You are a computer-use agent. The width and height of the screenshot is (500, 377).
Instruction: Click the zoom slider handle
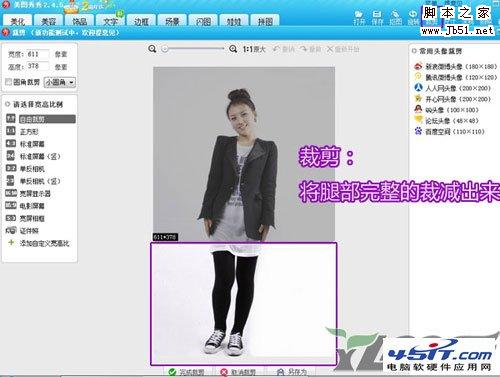click(164, 49)
